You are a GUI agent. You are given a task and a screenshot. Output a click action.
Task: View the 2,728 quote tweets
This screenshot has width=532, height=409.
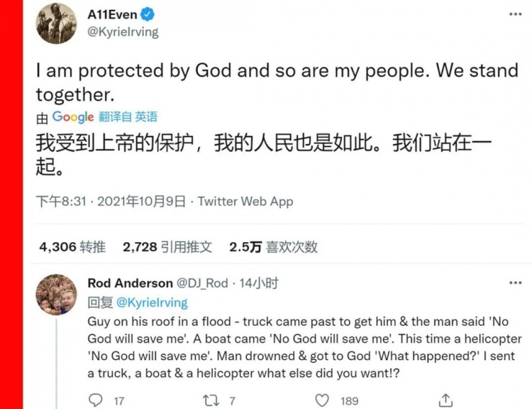[x=167, y=247]
